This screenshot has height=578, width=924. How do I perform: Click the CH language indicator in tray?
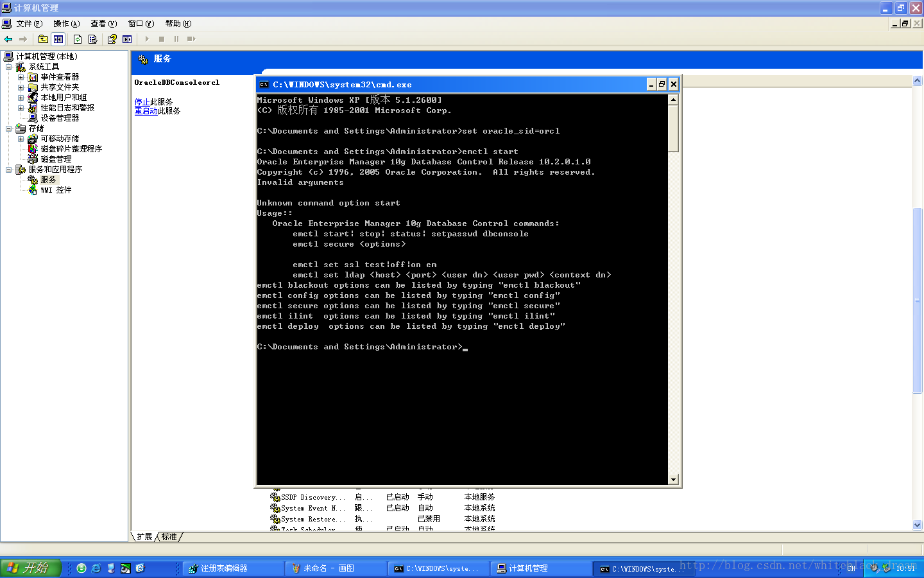(x=851, y=569)
